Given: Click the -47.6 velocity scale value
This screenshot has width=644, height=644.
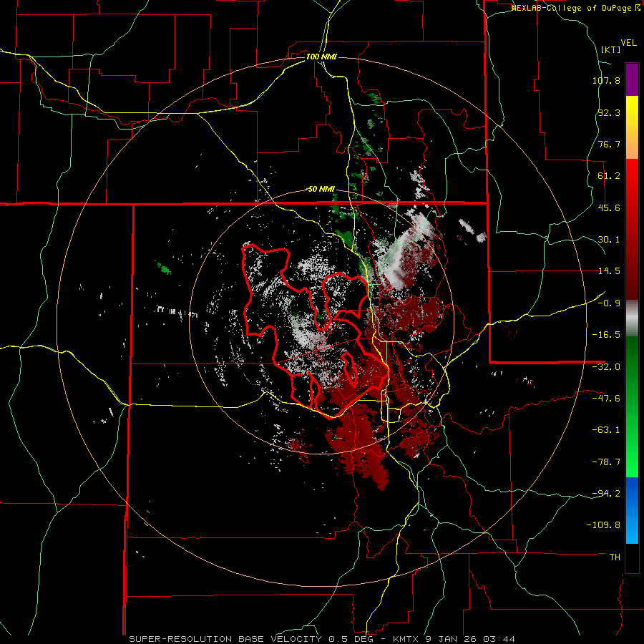Looking at the screenshot, I should [x=606, y=399].
